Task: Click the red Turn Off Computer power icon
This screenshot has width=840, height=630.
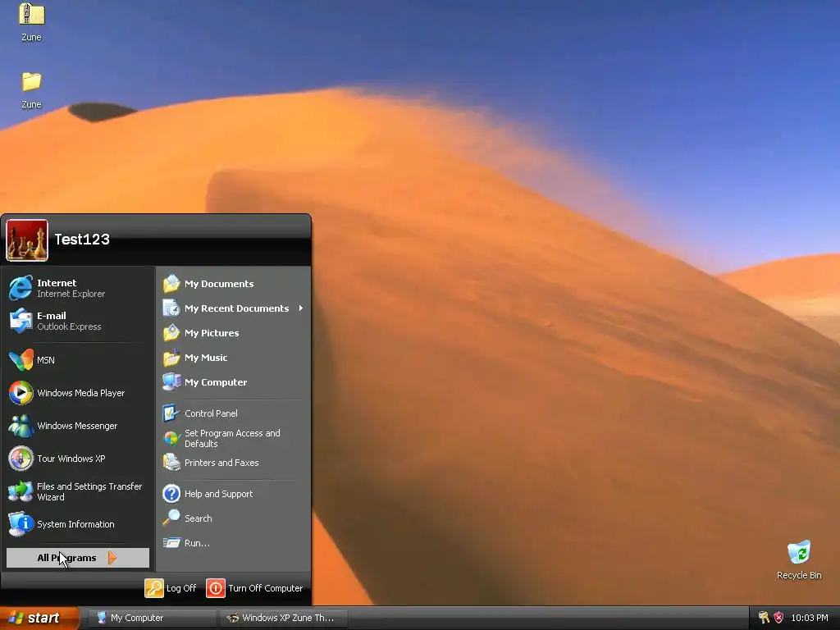Action: [x=216, y=587]
